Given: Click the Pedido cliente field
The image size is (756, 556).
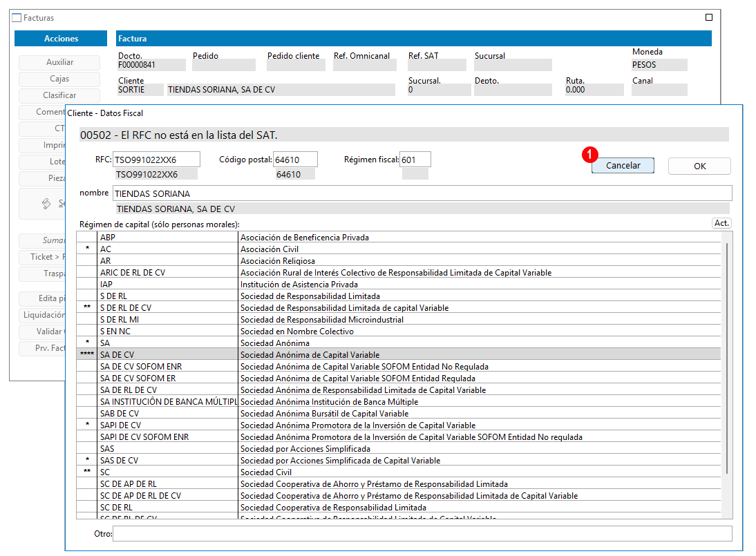Looking at the screenshot, I should click(x=296, y=65).
